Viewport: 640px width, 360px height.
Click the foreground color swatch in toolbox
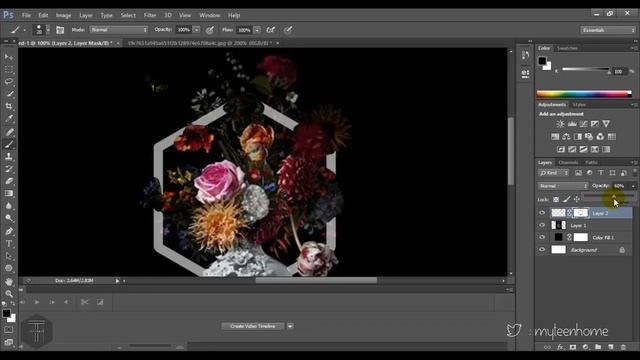[6, 313]
